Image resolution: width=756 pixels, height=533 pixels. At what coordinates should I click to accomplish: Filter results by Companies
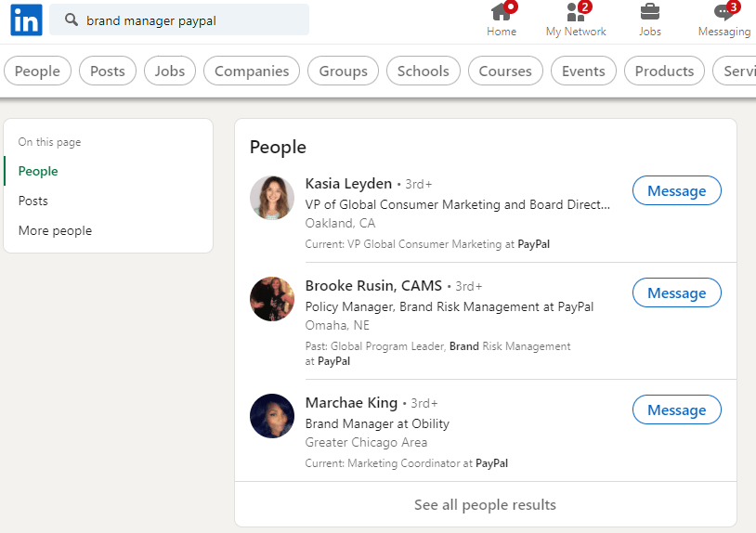252,71
